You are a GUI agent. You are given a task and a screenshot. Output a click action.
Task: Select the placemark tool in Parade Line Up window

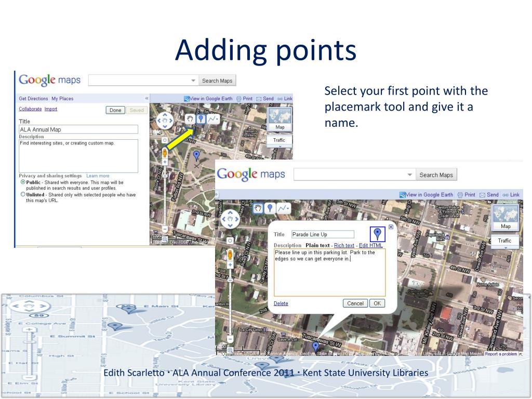pyautogui.click(x=270, y=208)
